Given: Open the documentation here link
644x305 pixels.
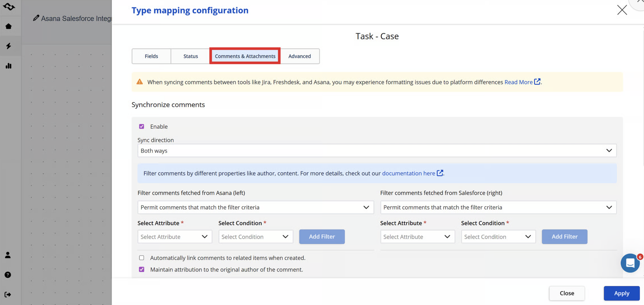Looking at the screenshot, I should pos(409,173).
